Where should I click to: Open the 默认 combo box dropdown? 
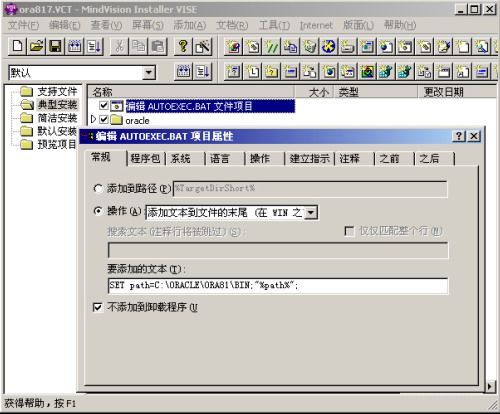coord(149,72)
